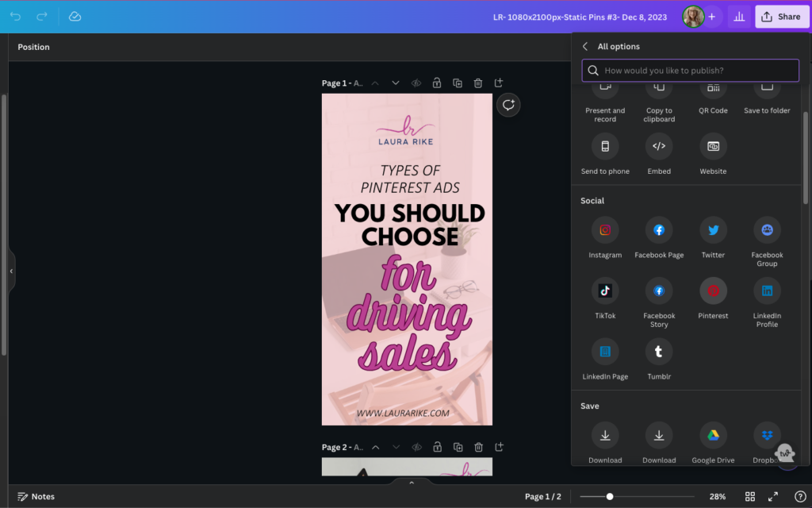This screenshot has height=508, width=812.
Task: Add collaborator with plus icon
Action: click(x=712, y=17)
